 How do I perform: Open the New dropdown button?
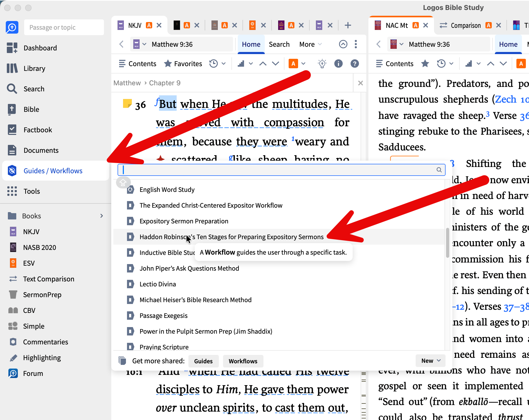pos(431,361)
